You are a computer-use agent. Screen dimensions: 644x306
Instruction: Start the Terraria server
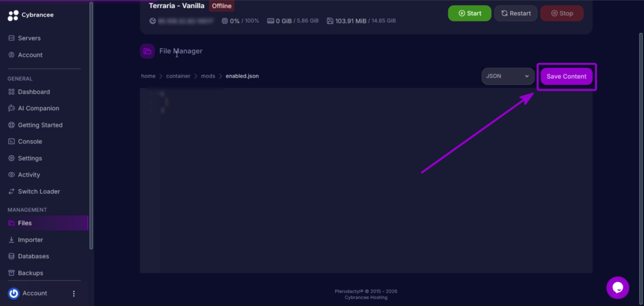[469, 13]
